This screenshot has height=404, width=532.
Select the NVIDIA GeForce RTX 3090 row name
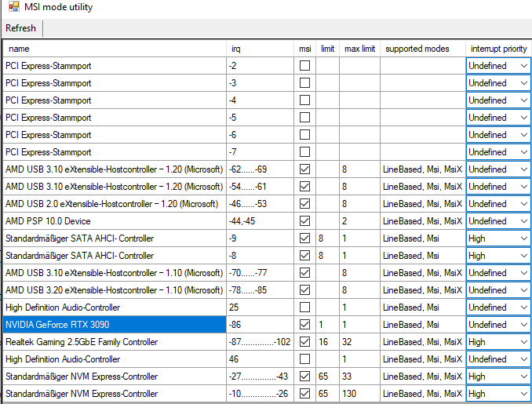[115, 325]
